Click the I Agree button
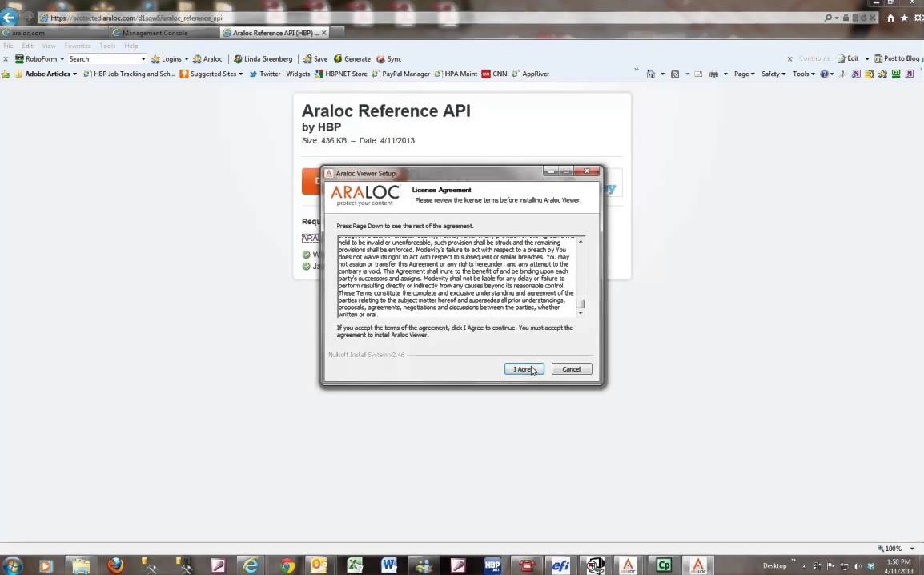The height and width of the screenshot is (575, 924). (524, 369)
